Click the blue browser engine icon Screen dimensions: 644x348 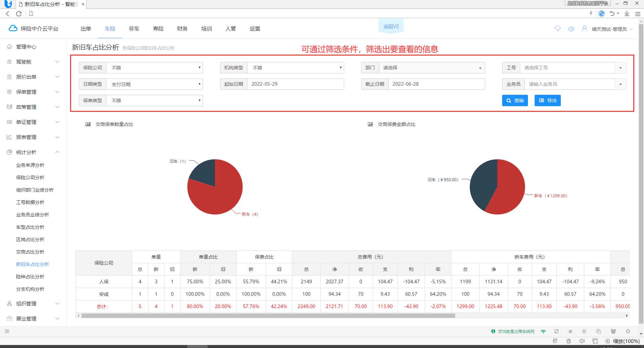point(601,14)
